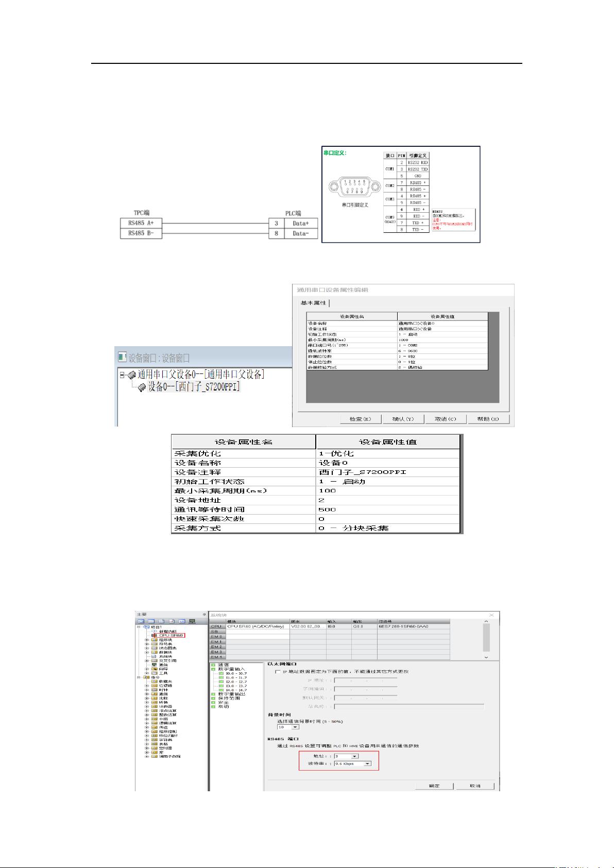Select CPU SR60 in the project tree
The height and width of the screenshot is (868, 614).
click(x=171, y=636)
